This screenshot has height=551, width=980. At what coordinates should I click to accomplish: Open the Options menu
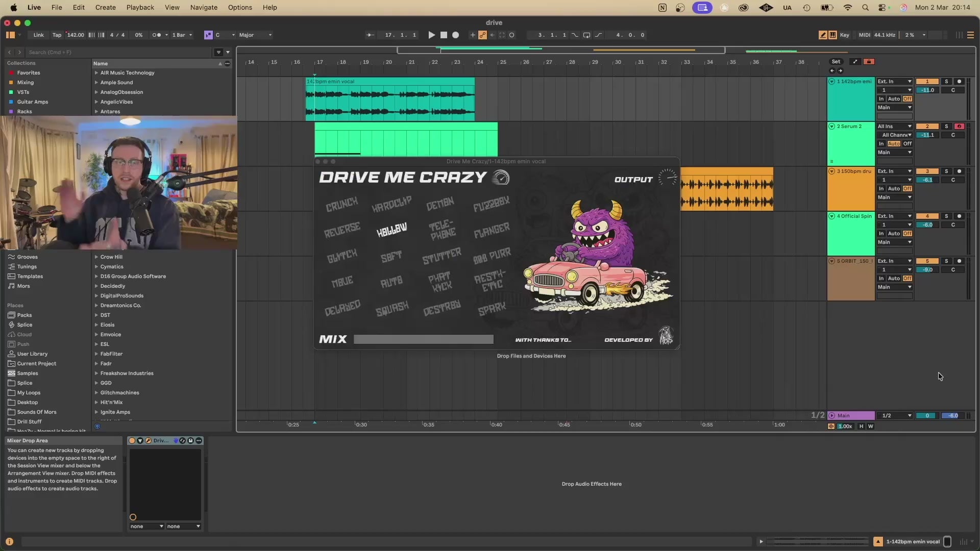(240, 8)
